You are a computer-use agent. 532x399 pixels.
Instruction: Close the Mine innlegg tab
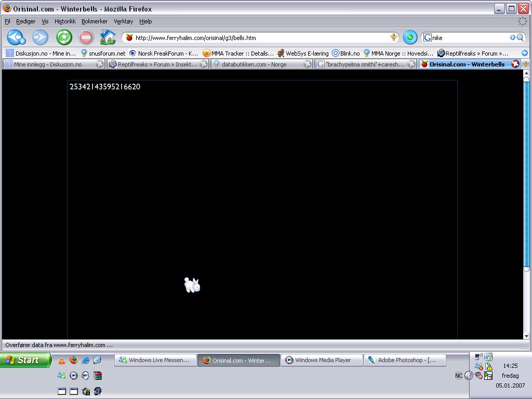99,64
